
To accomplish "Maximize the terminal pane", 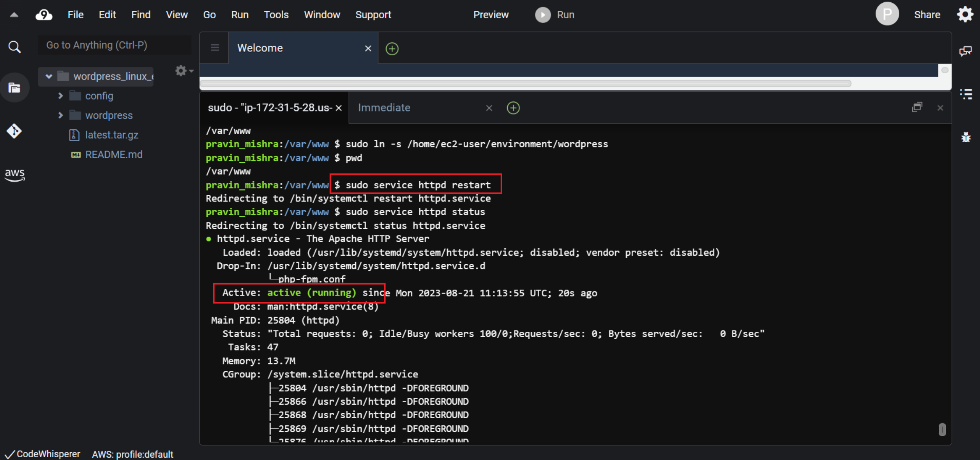I will point(917,107).
